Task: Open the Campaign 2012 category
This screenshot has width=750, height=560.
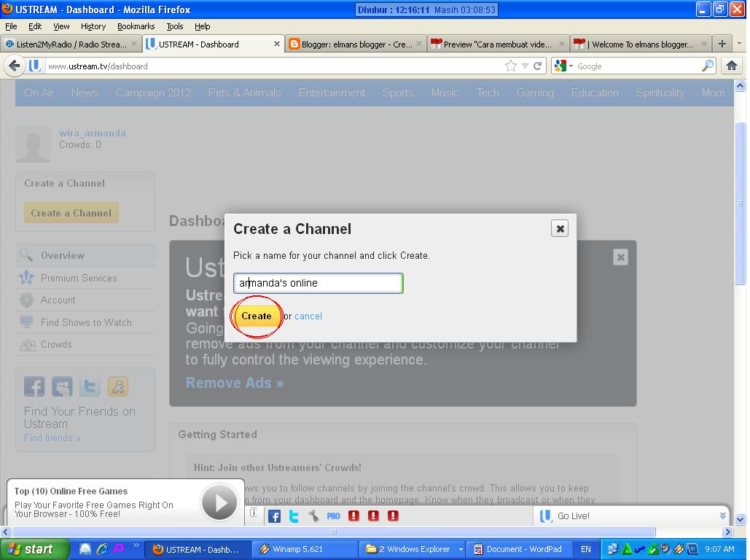Action: (x=153, y=93)
